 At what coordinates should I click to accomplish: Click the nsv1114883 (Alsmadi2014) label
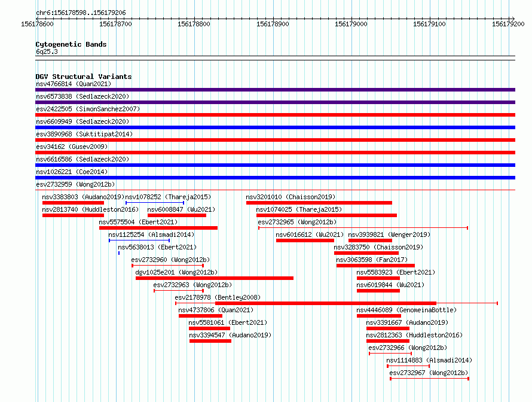pos(429,360)
